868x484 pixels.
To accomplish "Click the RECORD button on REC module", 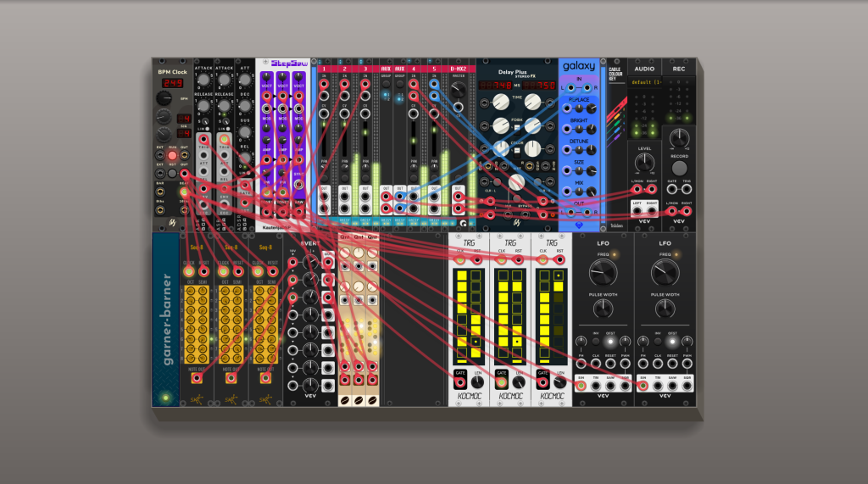I will [x=679, y=169].
